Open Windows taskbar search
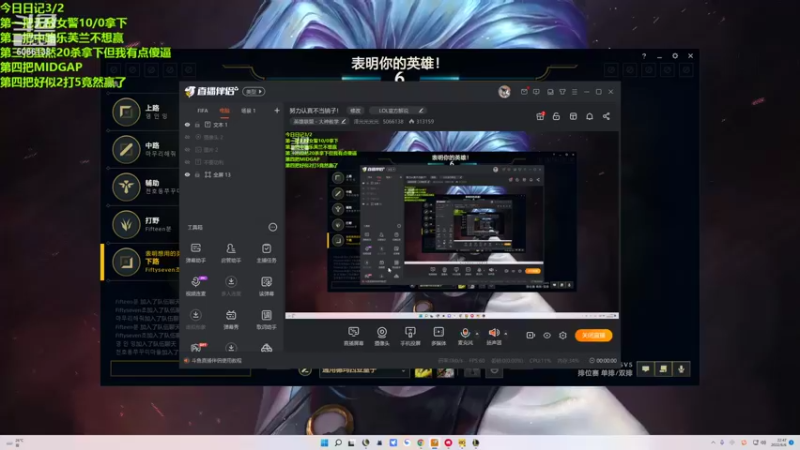 tap(338, 443)
